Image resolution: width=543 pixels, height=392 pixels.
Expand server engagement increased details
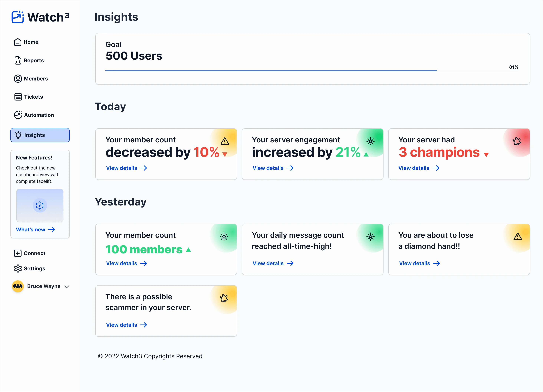click(273, 168)
